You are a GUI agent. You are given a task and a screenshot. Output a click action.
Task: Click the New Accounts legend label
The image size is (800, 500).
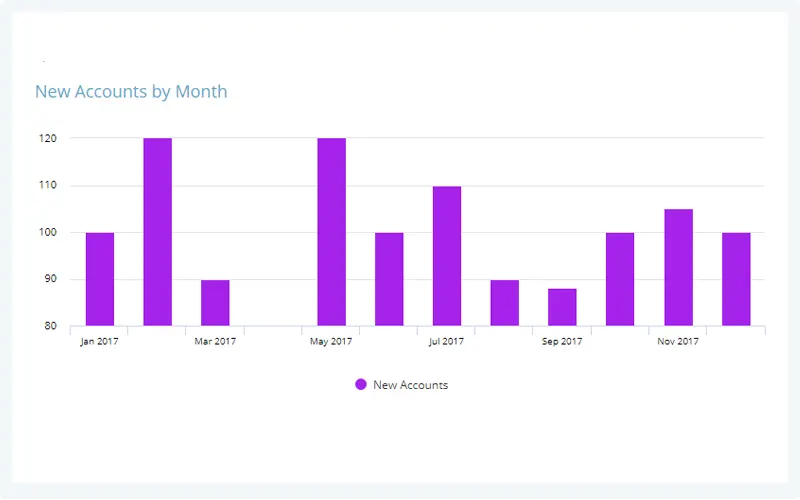(x=410, y=385)
